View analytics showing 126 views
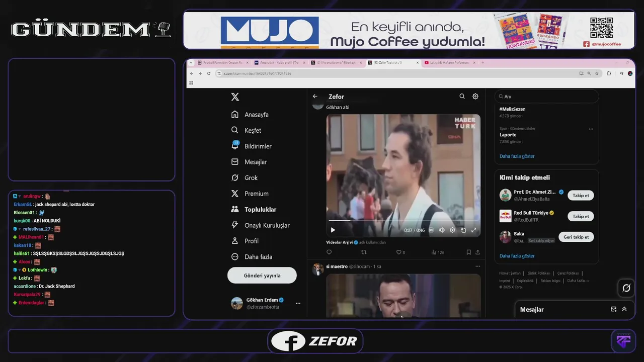The image size is (644, 362). click(x=438, y=252)
